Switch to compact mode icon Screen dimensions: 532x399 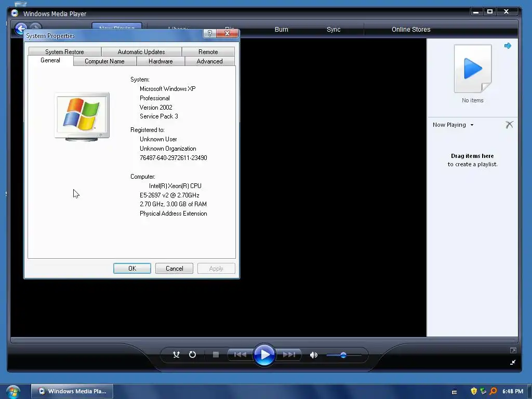click(513, 362)
